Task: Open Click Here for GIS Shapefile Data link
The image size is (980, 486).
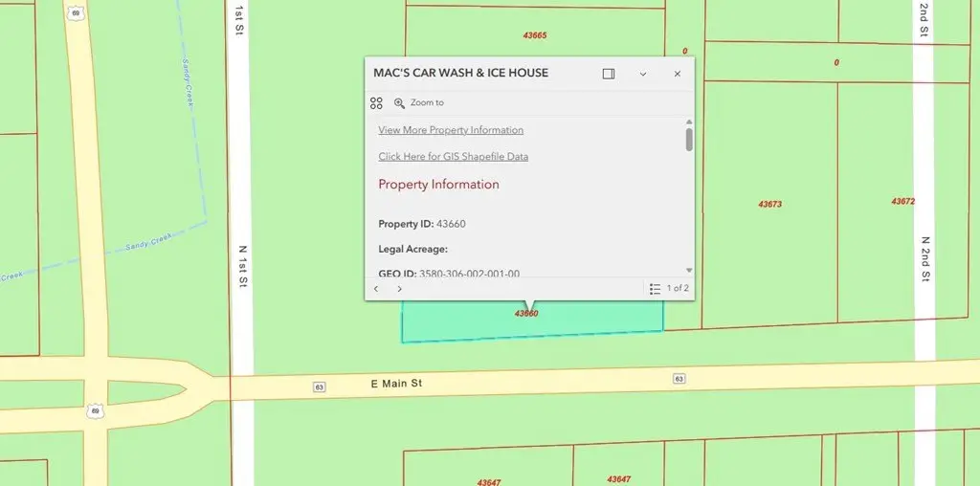Action: [453, 156]
